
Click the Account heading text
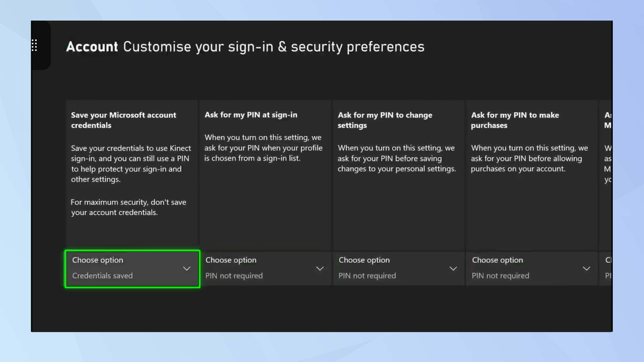click(92, 47)
